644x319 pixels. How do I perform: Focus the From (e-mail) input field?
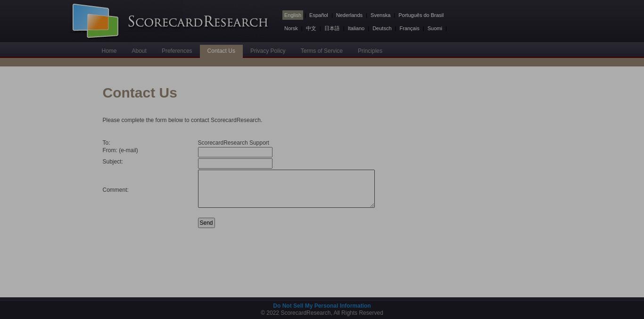coord(235,152)
